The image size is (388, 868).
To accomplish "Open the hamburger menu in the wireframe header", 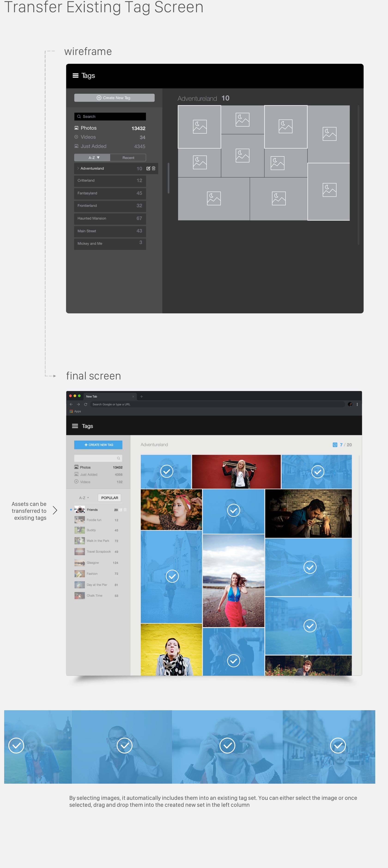I will (76, 76).
